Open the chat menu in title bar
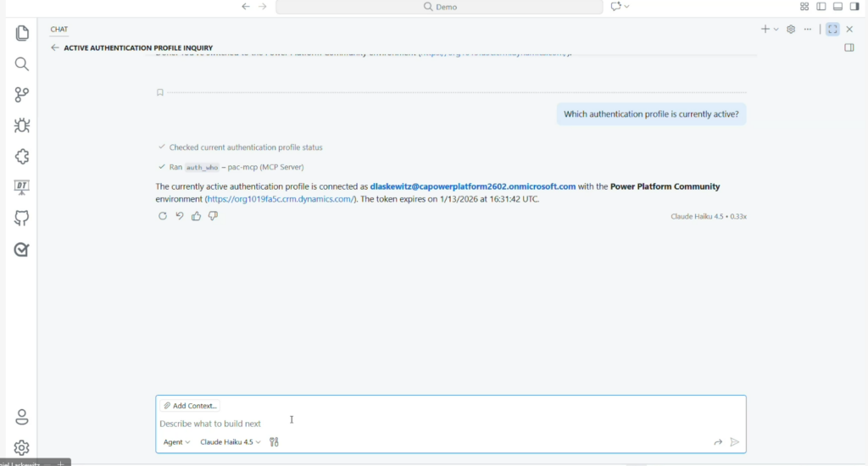868x466 pixels. (x=620, y=7)
